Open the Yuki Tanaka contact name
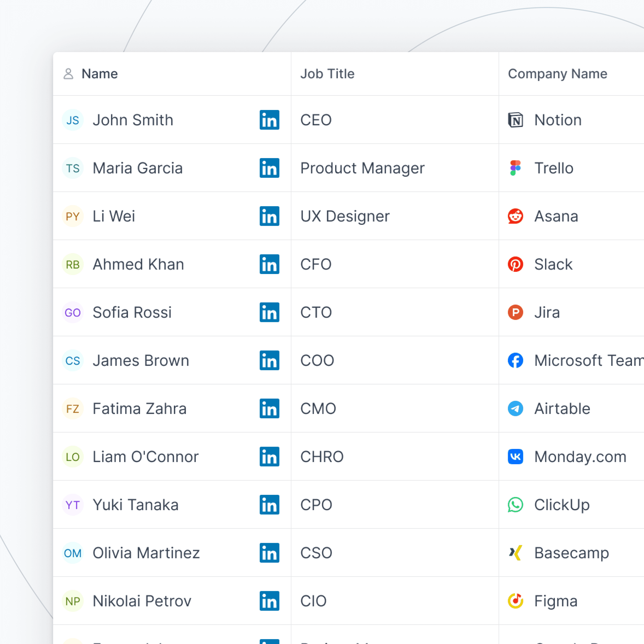This screenshot has height=644, width=644. [x=135, y=505]
